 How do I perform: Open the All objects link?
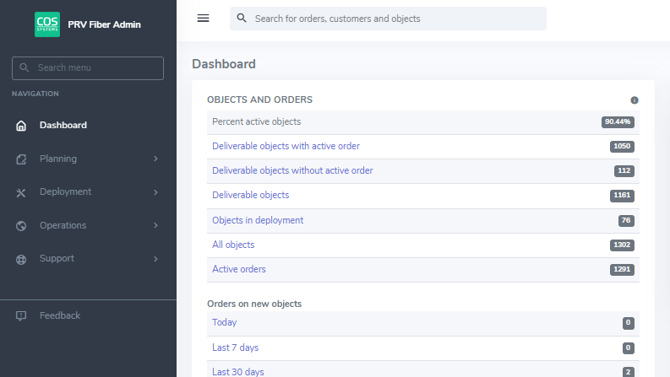point(233,244)
